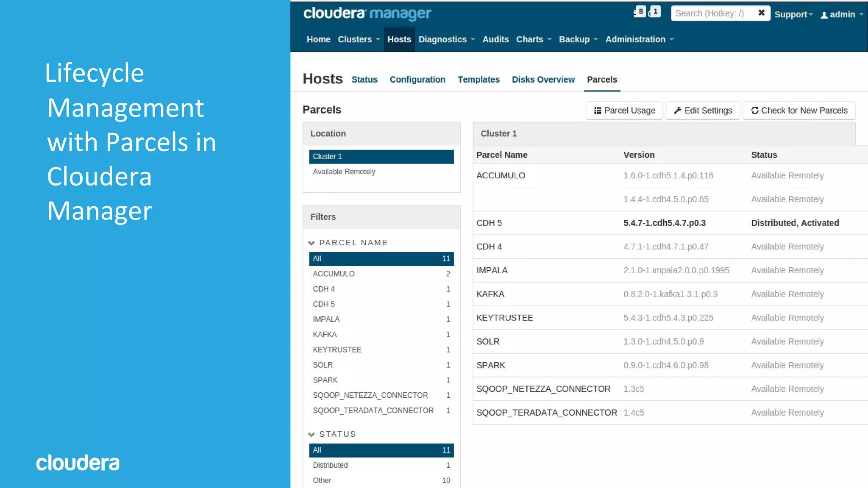
Task: Clear the search box with X
Action: click(761, 13)
